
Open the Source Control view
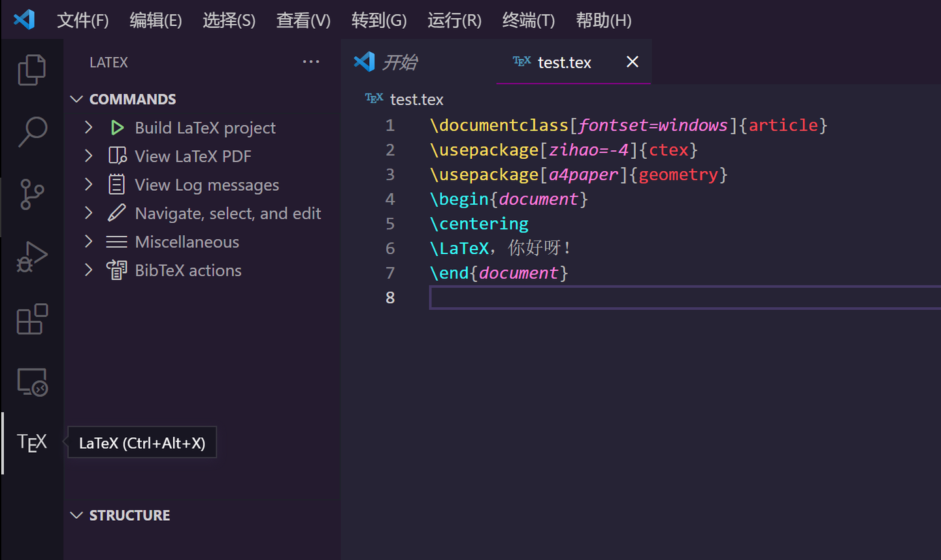point(31,194)
